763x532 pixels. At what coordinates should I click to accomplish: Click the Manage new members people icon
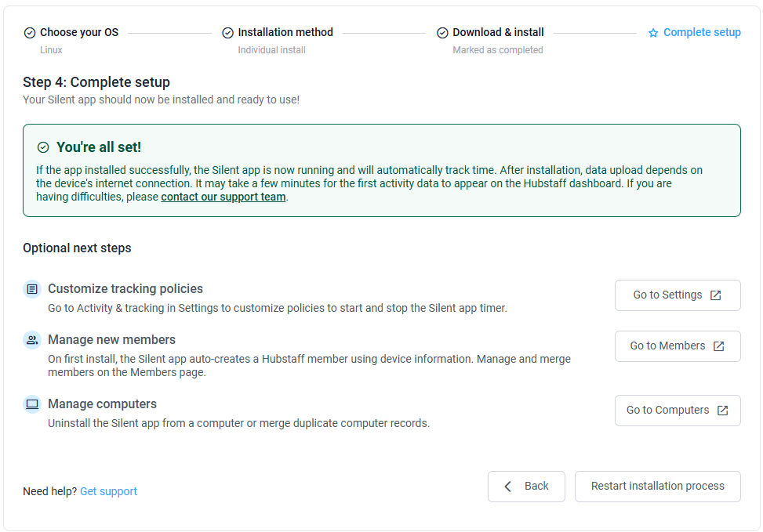point(32,340)
